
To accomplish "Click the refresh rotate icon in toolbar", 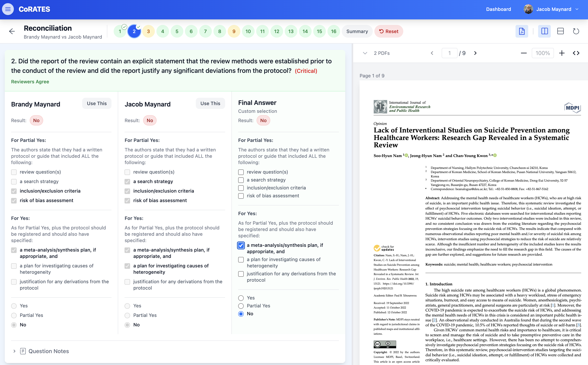I will [x=576, y=31].
